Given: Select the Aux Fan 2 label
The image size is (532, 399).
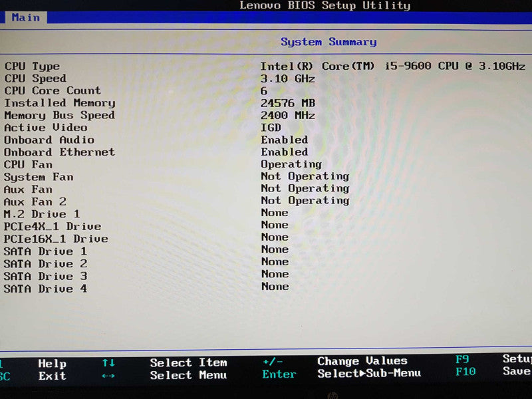Looking at the screenshot, I should [35, 202].
